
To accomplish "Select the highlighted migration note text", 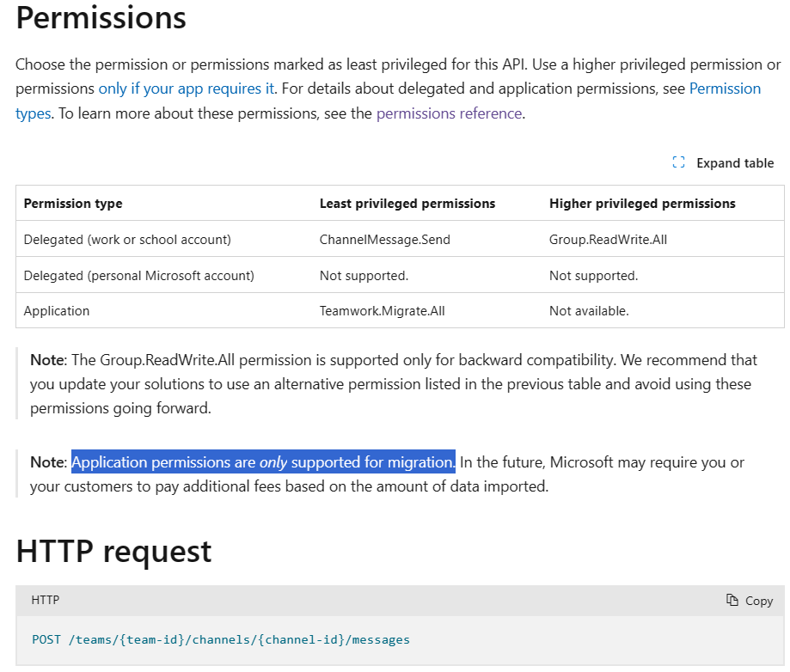I will pos(262,461).
